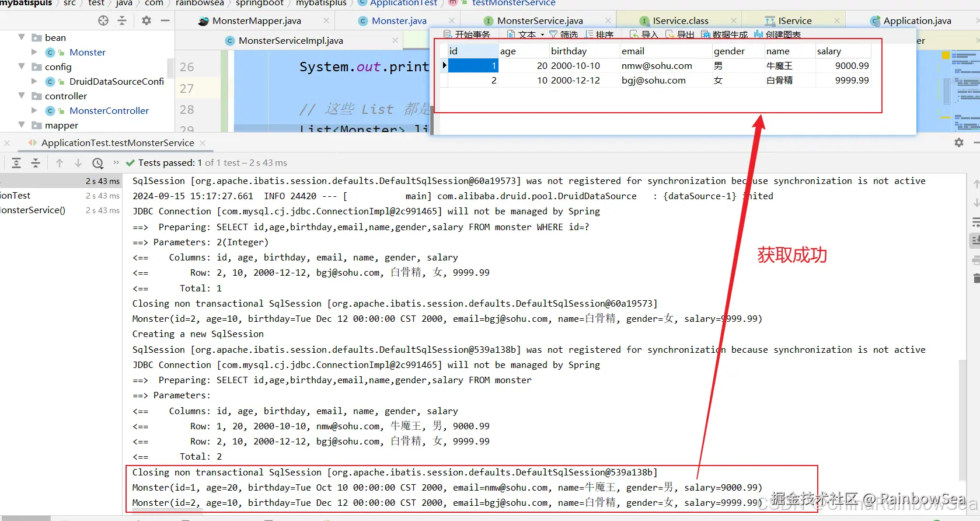Image resolution: width=980 pixels, height=521 pixels.
Task: Expand the Monster class node
Action: (x=34, y=52)
